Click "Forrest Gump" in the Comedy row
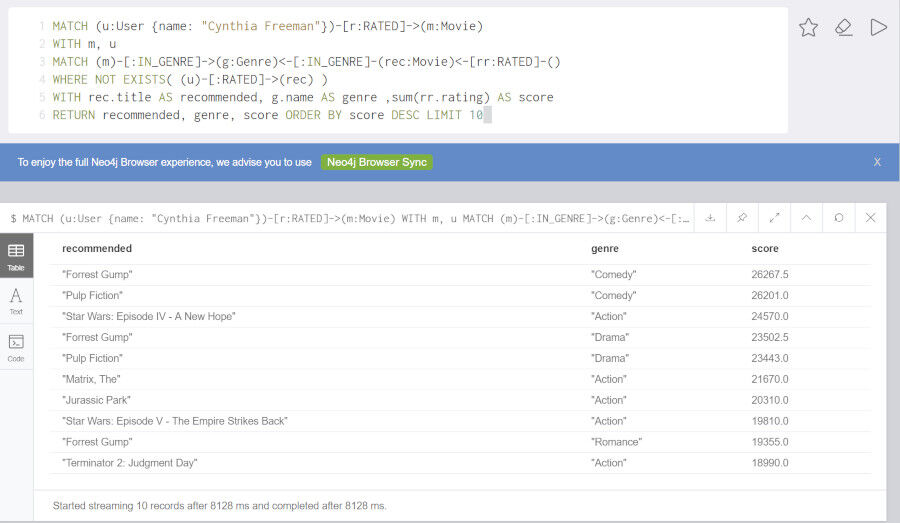 (x=97, y=274)
